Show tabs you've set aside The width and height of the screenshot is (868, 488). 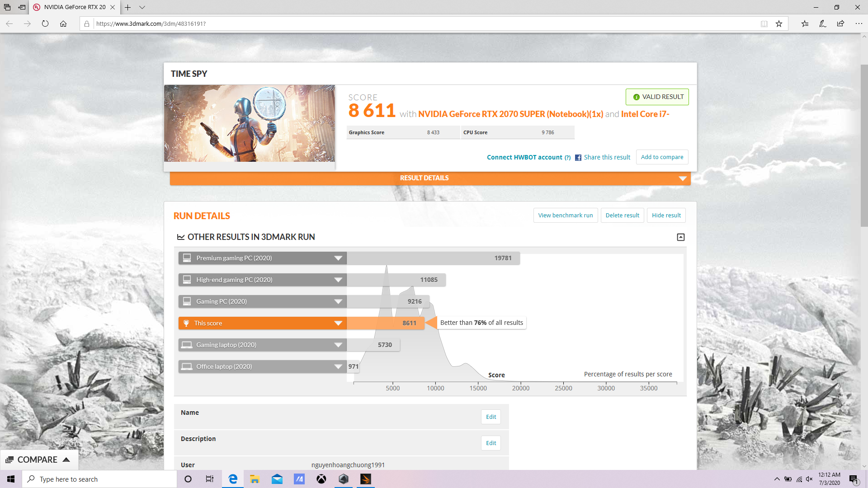(x=7, y=7)
